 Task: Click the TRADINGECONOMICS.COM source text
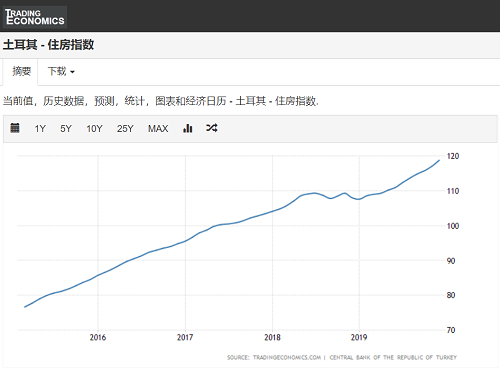pyautogui.click(x=287, y=357)
